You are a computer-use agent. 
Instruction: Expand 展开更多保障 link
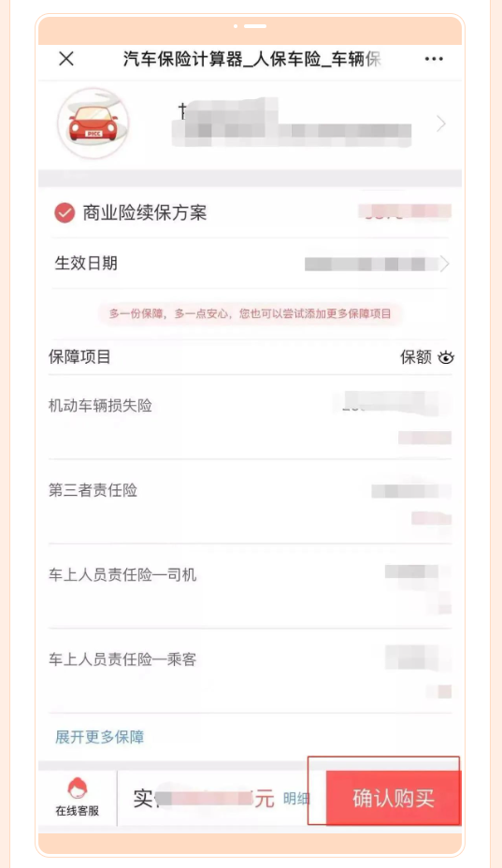click(x=100, y=737)
